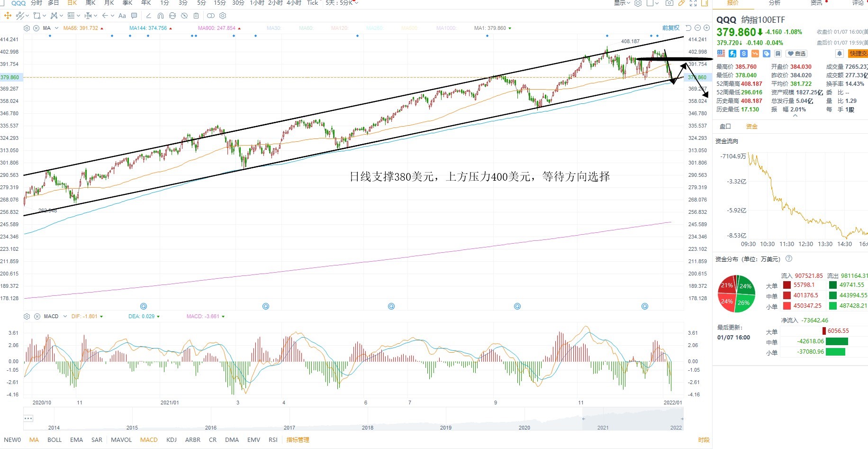This screenshot has width=868, height=449.
Task: Click the sync drawings icon
Action: [x=172, y=16]
